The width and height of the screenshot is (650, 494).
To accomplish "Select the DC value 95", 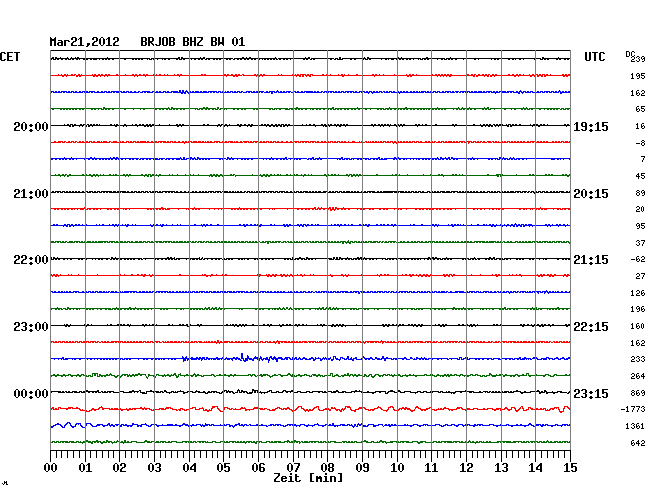I will [640, 226].
